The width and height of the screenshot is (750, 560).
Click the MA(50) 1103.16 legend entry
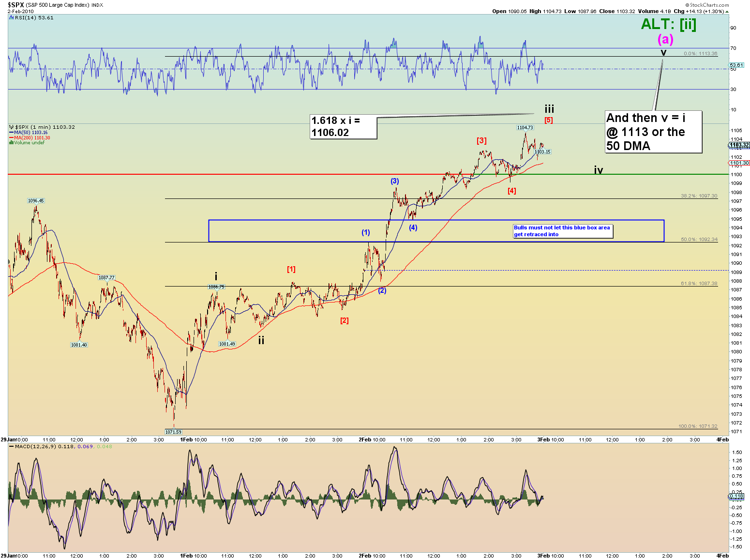[29, 132]
